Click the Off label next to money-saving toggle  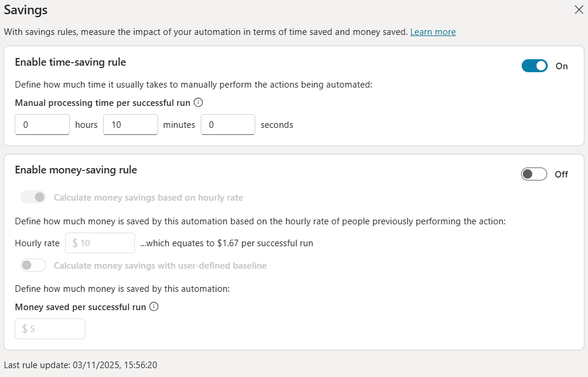(561, 174)
